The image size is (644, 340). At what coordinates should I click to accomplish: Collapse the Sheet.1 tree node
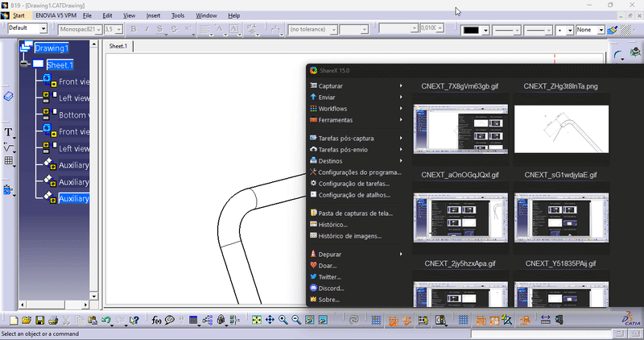[25, 64]
